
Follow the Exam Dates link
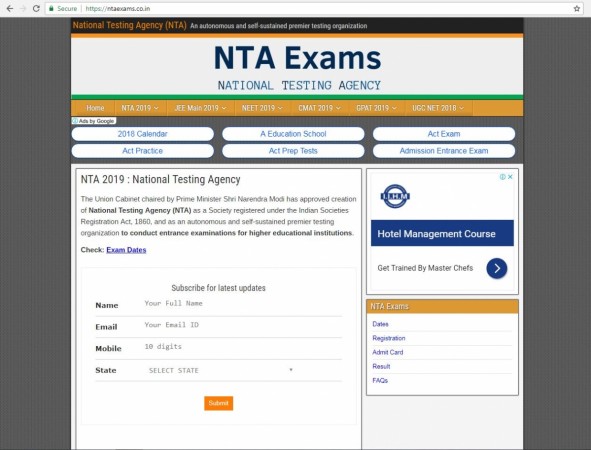(x=126, y=250)
